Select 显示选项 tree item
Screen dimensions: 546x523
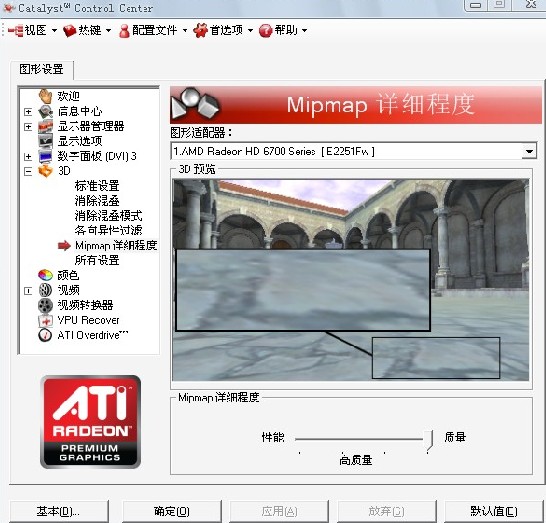[x=80, y=141]
